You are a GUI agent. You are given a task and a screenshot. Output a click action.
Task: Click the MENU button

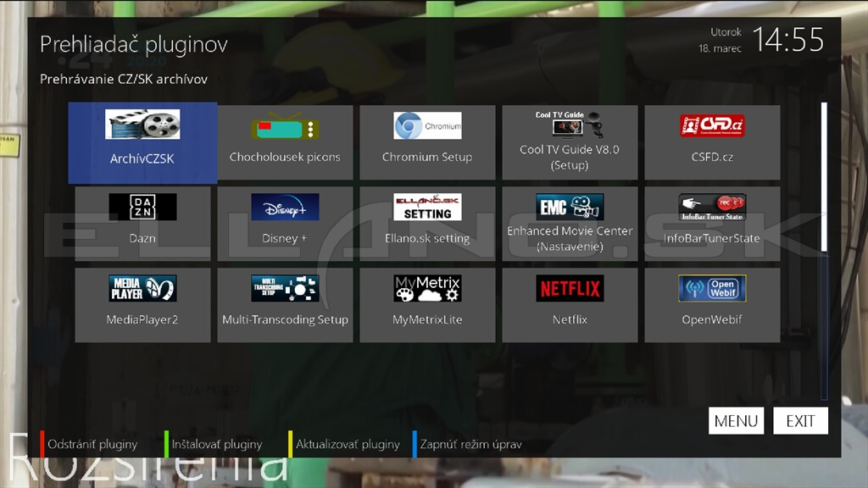pyautogui.click(x=736, y=421)
